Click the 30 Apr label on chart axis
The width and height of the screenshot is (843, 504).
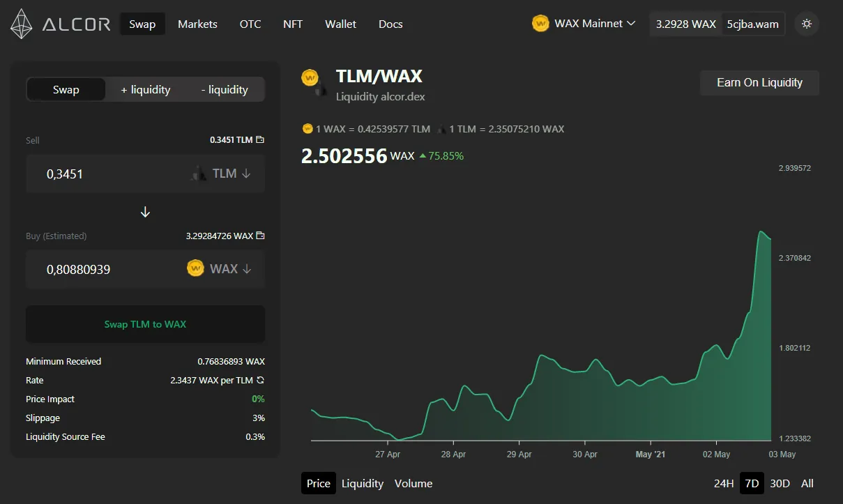pyautogui.click(x=584, y=455)
